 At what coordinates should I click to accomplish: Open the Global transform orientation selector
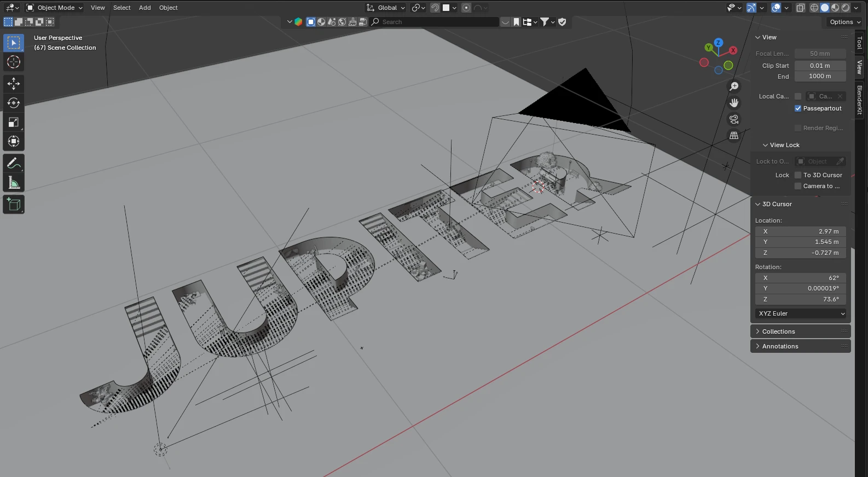coord(386,8)
